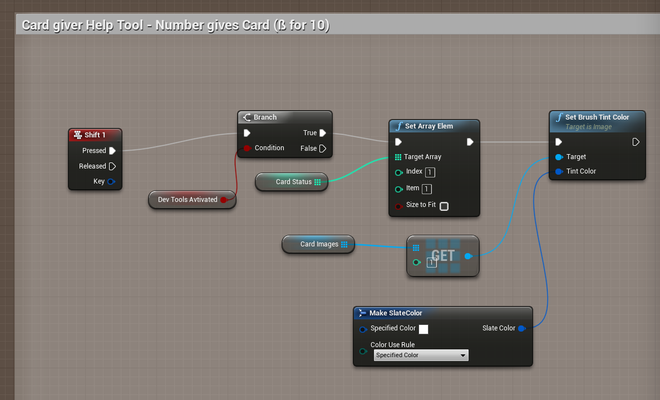Toggle the Size to Fit checkbox

pos(444,206)
